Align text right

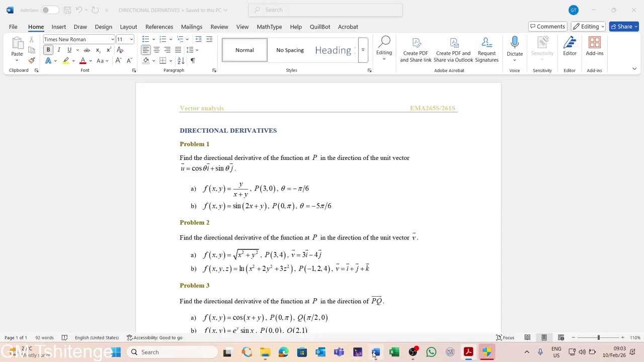[x=167, y=50]
